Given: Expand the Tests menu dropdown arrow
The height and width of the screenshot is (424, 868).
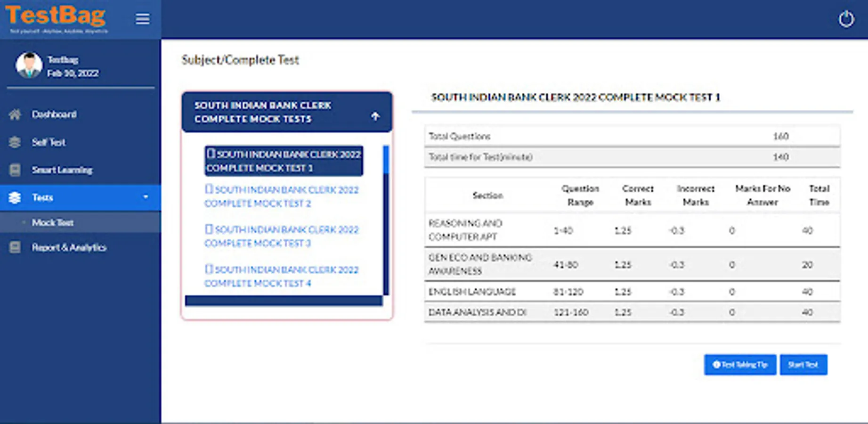Looking at the screenshot, I should [146, 197].
